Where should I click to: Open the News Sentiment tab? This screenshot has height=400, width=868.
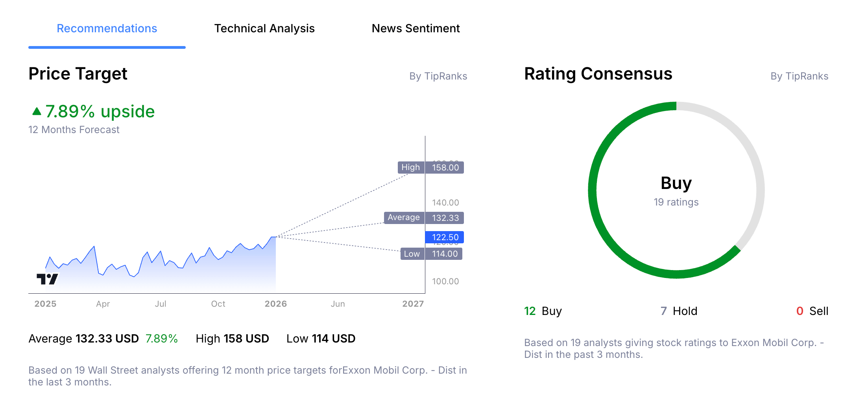pyautogui.click(x=416, y=28)
